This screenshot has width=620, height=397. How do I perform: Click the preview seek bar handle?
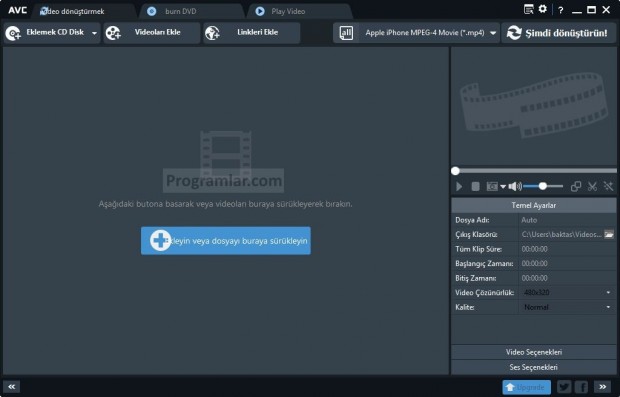tap(456, 171)
